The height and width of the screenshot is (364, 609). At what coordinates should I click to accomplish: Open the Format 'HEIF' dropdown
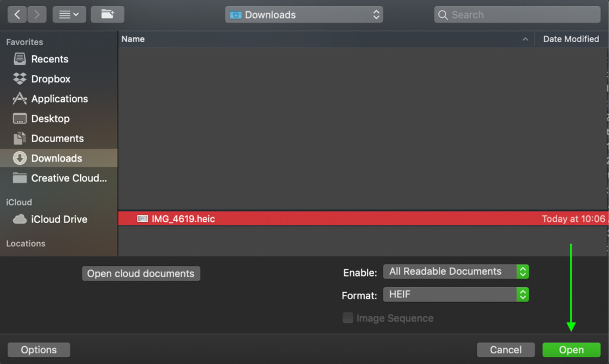pos(456,294)
